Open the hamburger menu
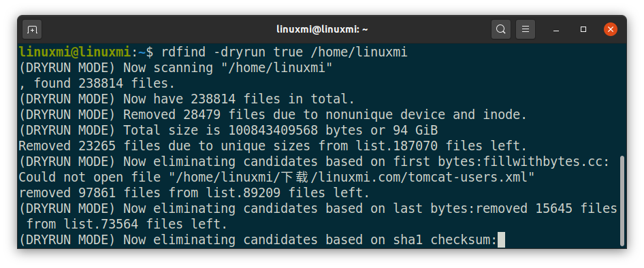Screen dimensions: 644x268 pyautogui.click(x=526, y=29)
